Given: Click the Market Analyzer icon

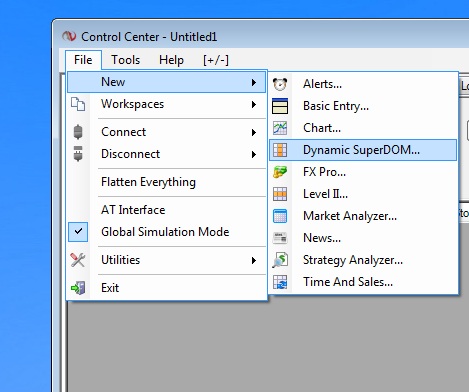Looking at the screenshot, I should pyautogui.click(x=280, y=216).
